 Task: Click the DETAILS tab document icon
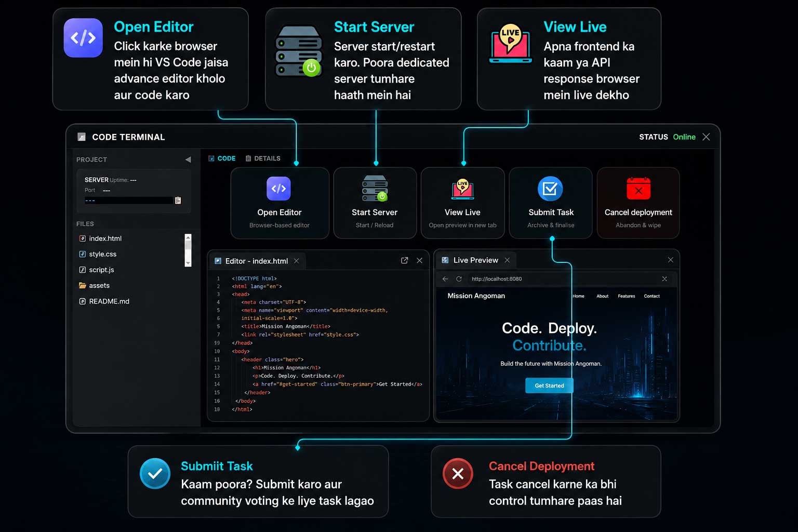coord(248,158)
